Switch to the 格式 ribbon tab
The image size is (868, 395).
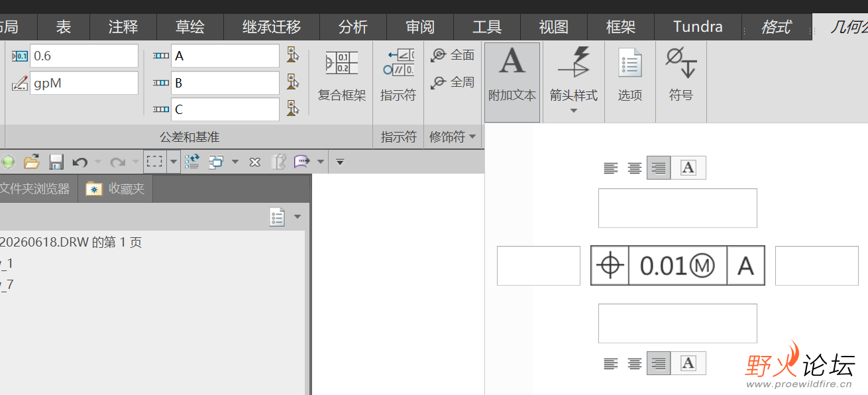[776, 27]
